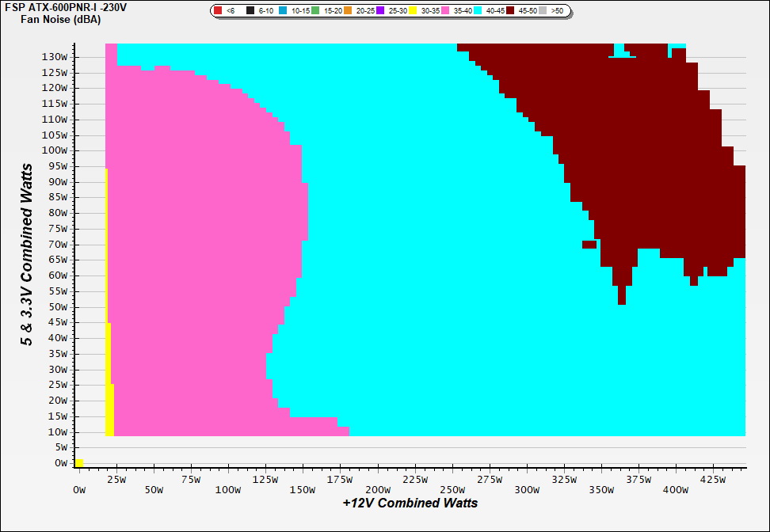
Task: Click the small yellow block at the 0W origin
Action: pyautogui.click(x=79, y=462)
